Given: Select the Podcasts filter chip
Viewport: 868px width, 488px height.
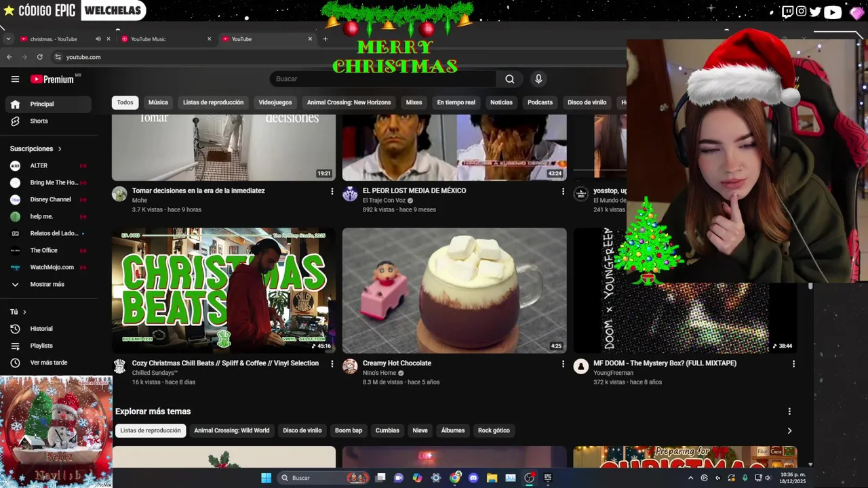Looking at the screenshot, I should click(540, 102).
